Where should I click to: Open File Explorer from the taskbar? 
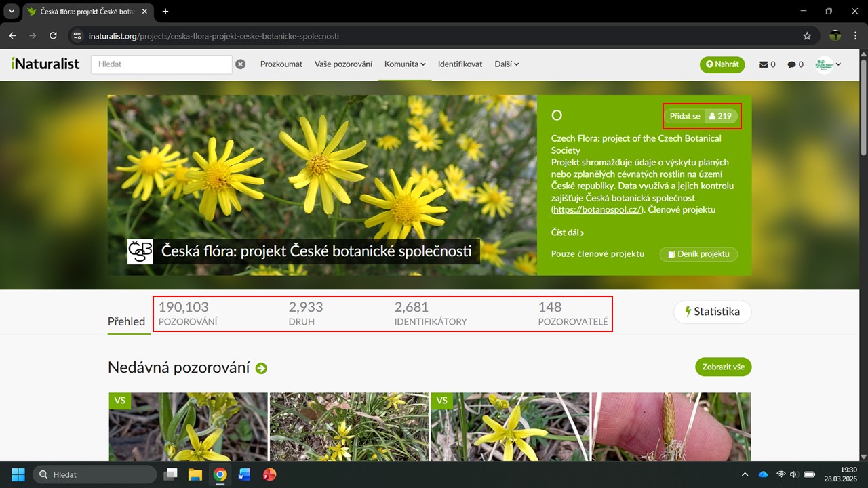[x=195, y=474]
